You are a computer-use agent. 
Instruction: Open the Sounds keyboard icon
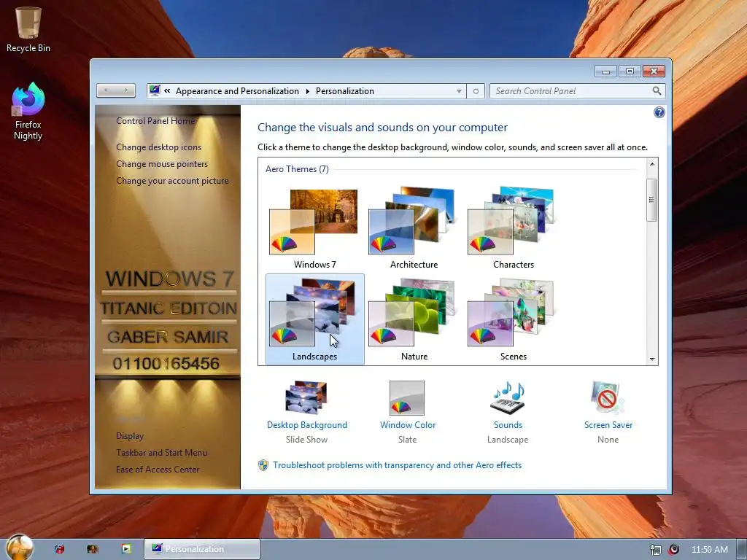[x=508, y=397]
